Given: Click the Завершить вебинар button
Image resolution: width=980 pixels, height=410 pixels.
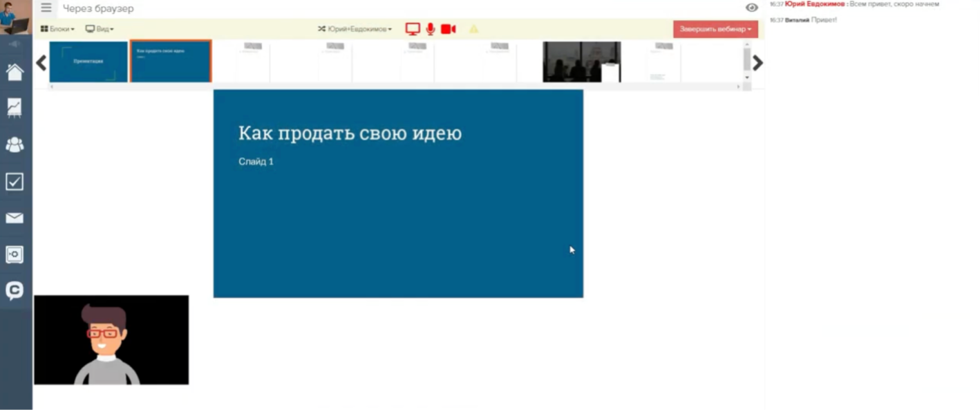Looking at the screenshot, I should pos(715,29).
